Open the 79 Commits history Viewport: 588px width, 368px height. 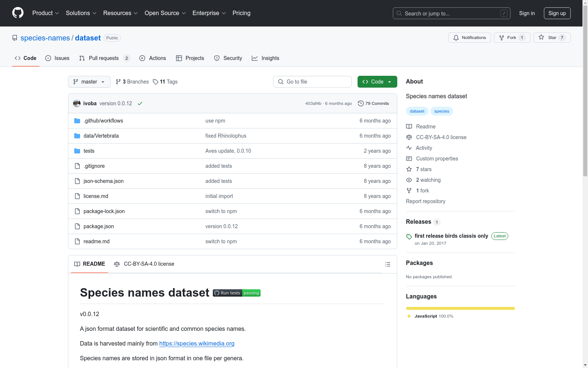click(373, 103)
